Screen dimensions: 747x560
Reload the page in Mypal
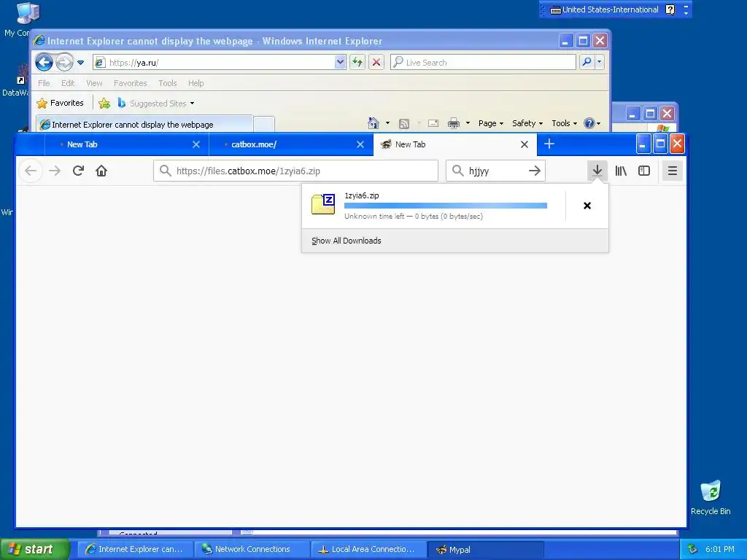coord(78,171)
